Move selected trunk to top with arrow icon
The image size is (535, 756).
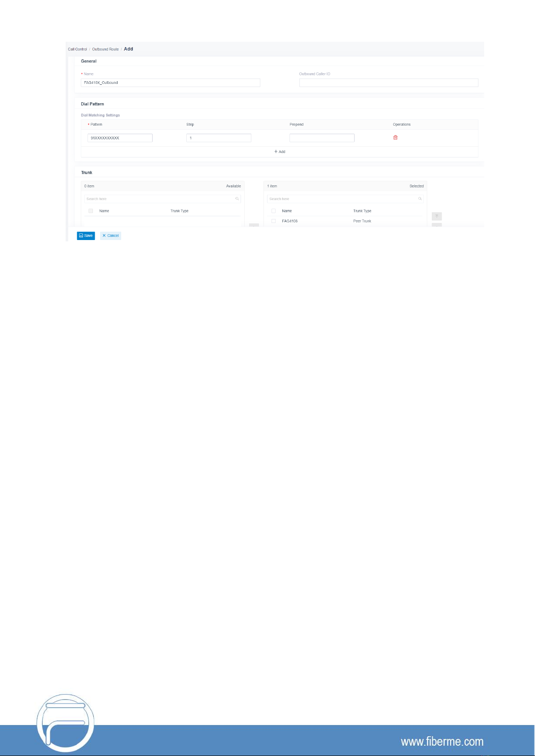[437, 216]
